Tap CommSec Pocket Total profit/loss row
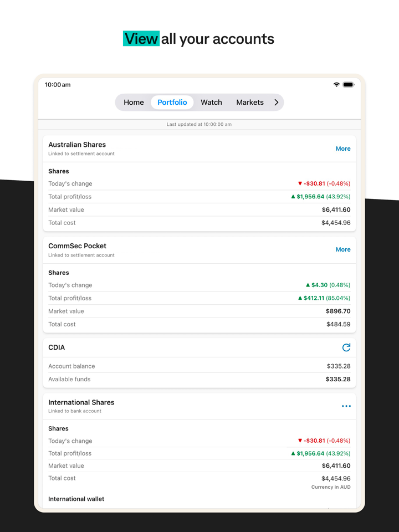 pyautogui.click(x=199, y=298)
